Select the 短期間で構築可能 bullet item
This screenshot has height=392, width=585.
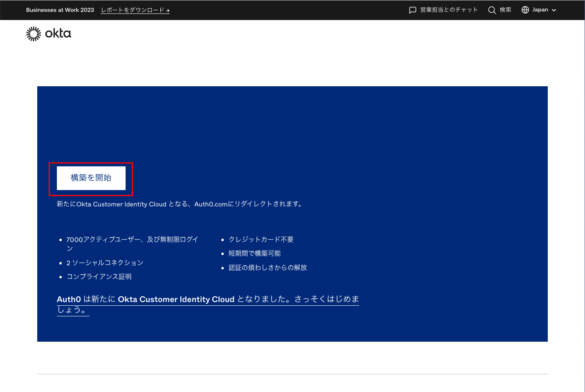click(x=254, y=253)
